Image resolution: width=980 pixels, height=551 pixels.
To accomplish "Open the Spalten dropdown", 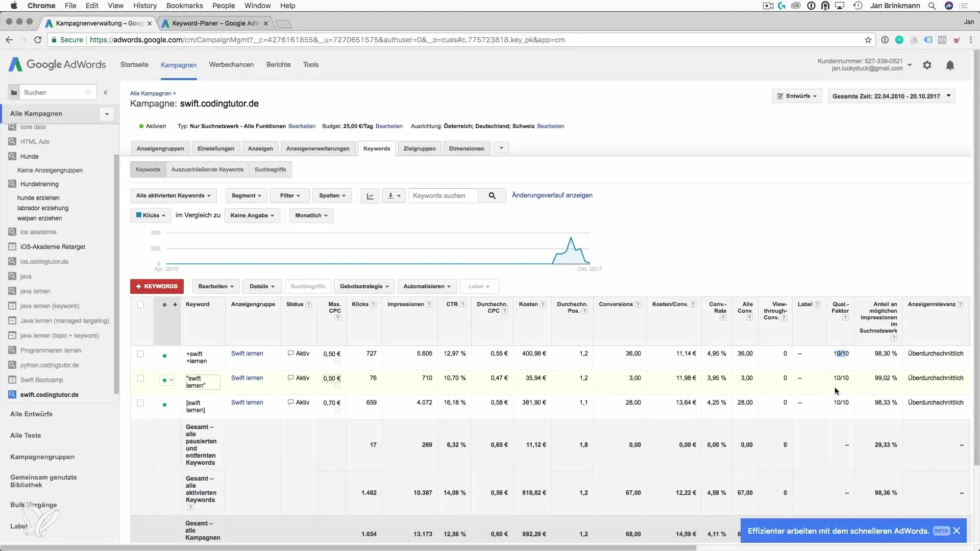I will coord(332,196).
